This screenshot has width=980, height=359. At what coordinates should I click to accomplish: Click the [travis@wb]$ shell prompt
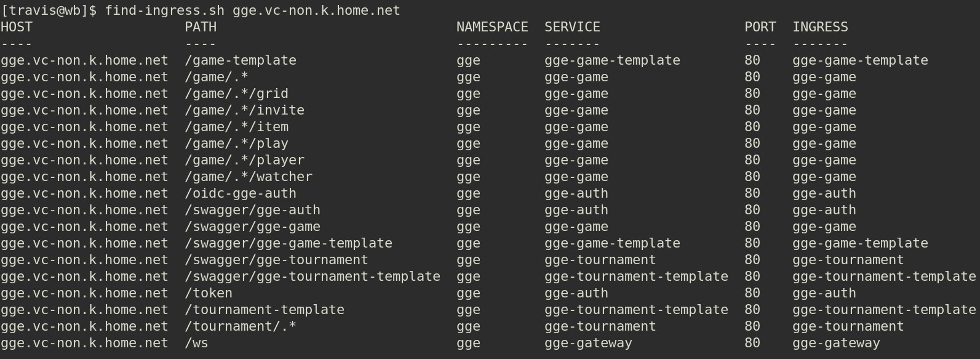(49, 10)
